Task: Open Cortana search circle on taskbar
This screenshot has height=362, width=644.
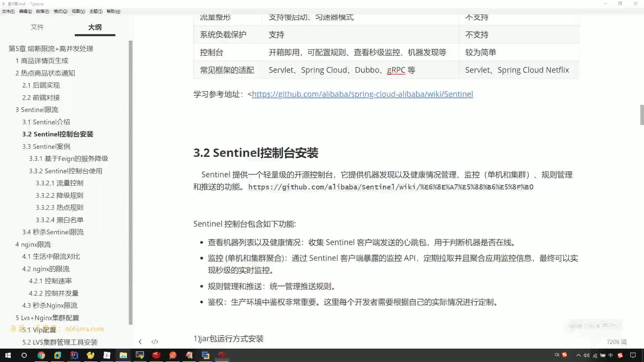Action: tap(24, 355)
